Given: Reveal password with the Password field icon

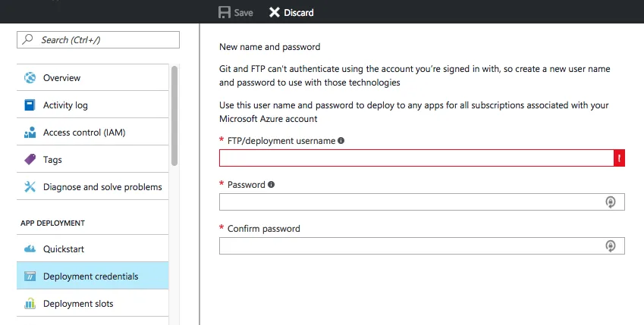Looking at the screenshot, I should pos(610,202).
